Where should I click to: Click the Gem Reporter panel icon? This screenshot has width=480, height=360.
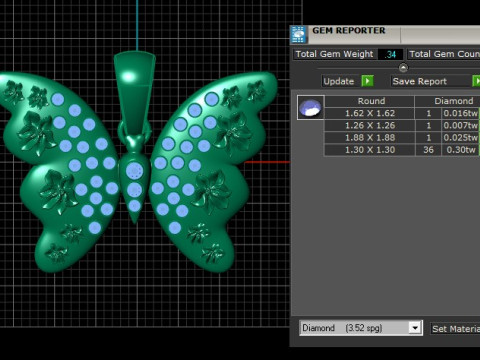click(x=298, y=35)
